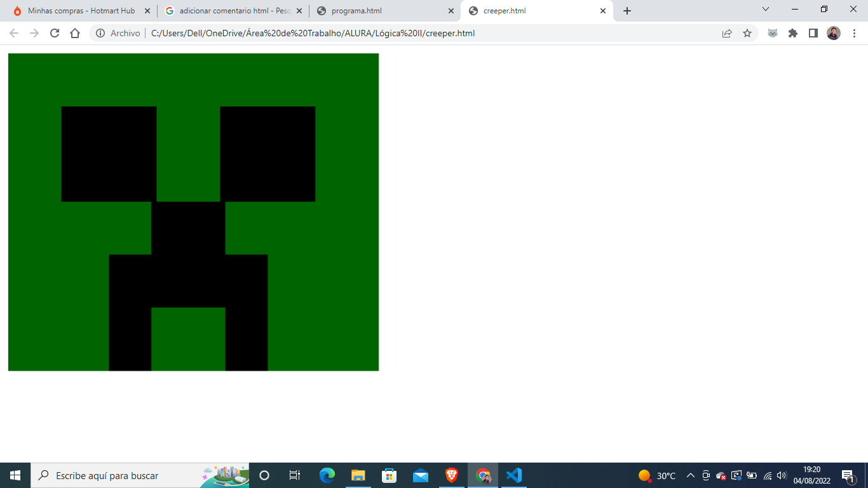Open the battery status icon

point(752,475)
